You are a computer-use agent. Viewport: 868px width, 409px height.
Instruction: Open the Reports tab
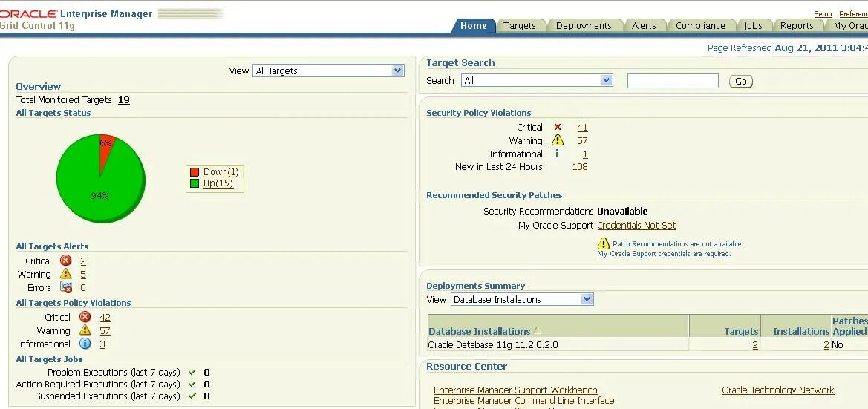(797, 25)
